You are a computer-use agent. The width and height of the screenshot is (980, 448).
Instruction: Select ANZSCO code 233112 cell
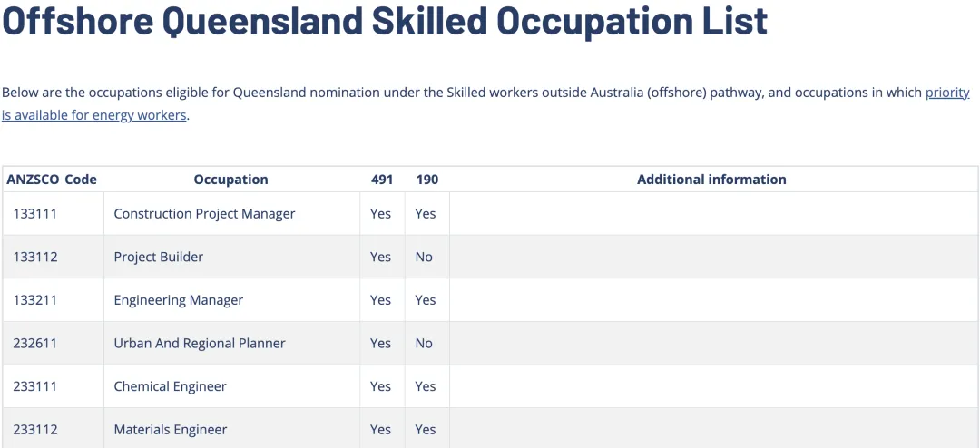pos(35,430)
